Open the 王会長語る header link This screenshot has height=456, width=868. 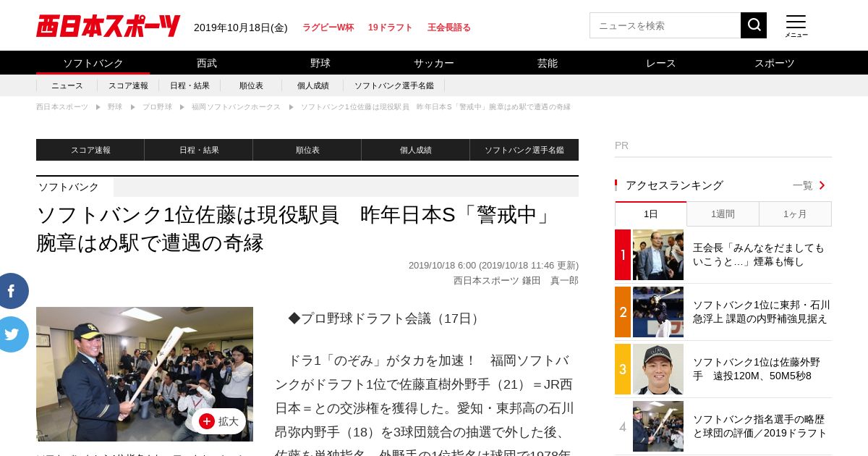tap(448, 28)
